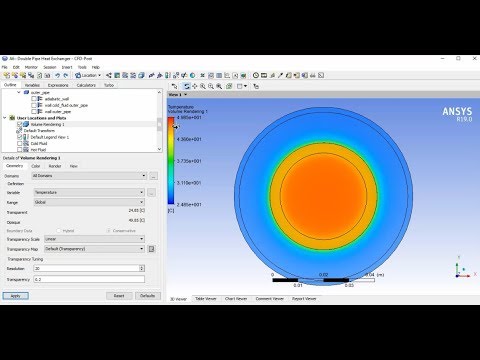The height and width of the screenshot is (360, 480).
Task: Click the temperature legend color bar
Action: (171, 160)
